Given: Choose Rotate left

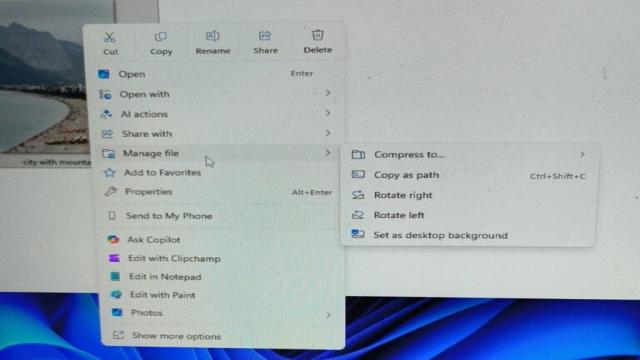Looking at the screenshot, I should (469, 215).
